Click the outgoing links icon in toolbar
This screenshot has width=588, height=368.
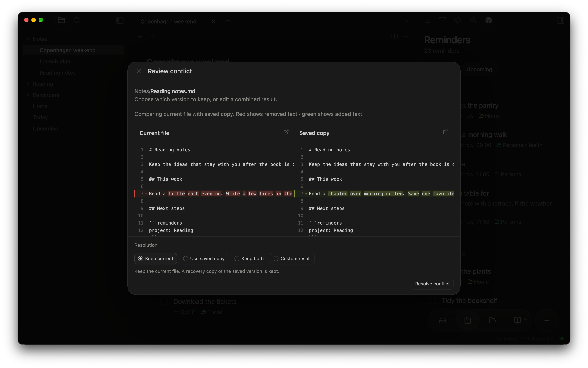pos(473,20)
